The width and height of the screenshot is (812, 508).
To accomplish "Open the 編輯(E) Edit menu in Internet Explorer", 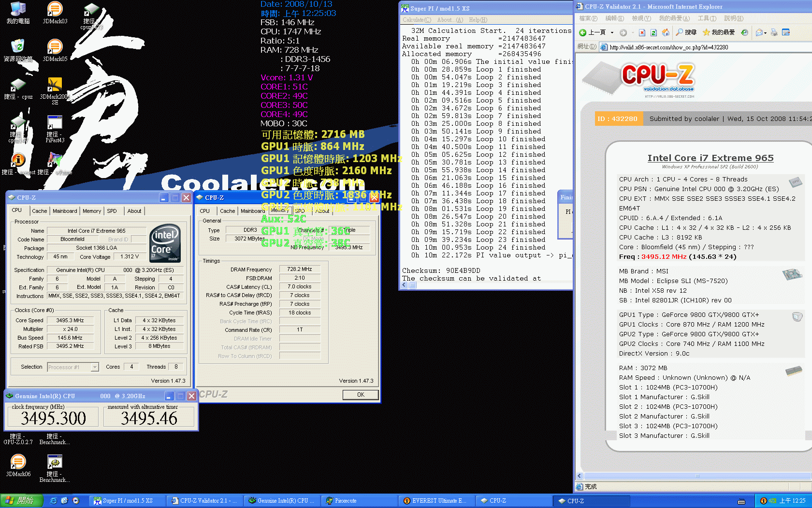I will 614,18.
